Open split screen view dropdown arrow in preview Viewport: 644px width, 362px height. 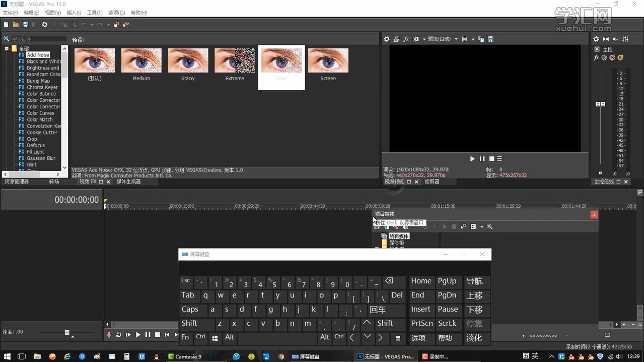(x=424, y=39)
